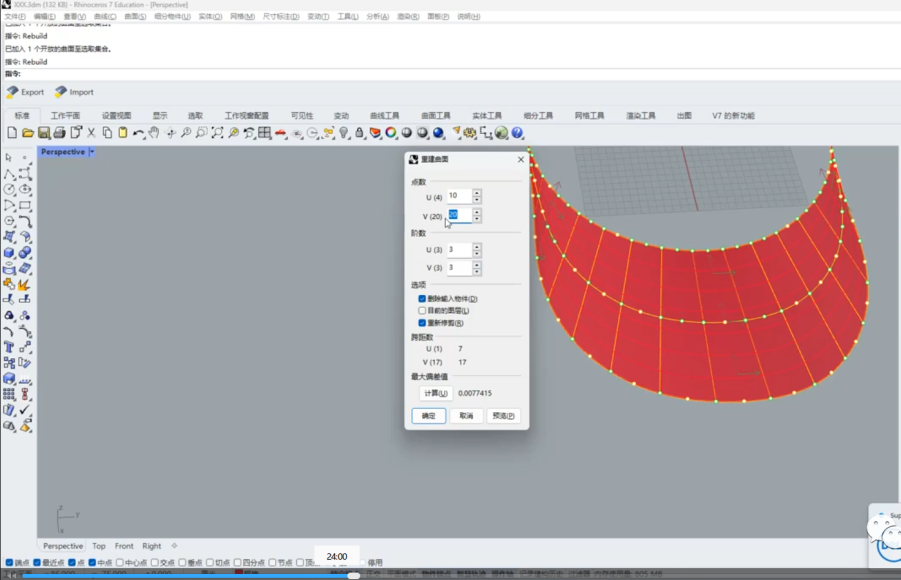Image resolution: width=901 pixels, height=580 pixels.
Task: Select the Text tool in left sidebar
Action: (9, 347)
